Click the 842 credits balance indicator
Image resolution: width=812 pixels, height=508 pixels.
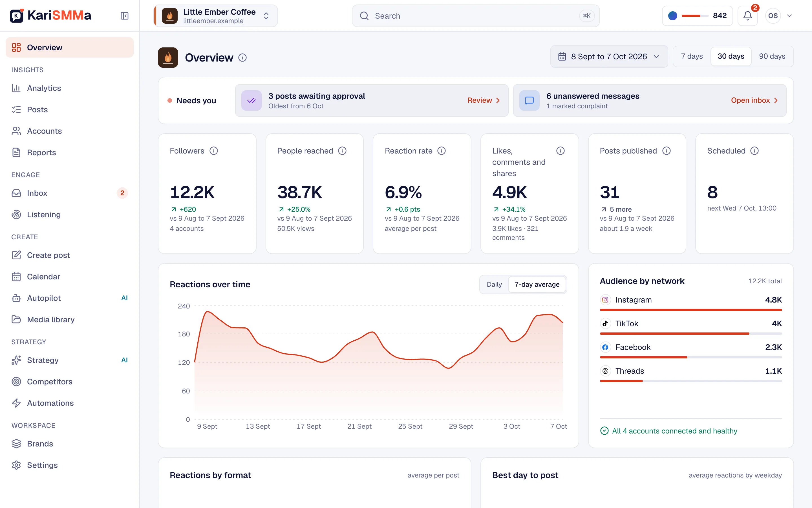click(697, 16)
